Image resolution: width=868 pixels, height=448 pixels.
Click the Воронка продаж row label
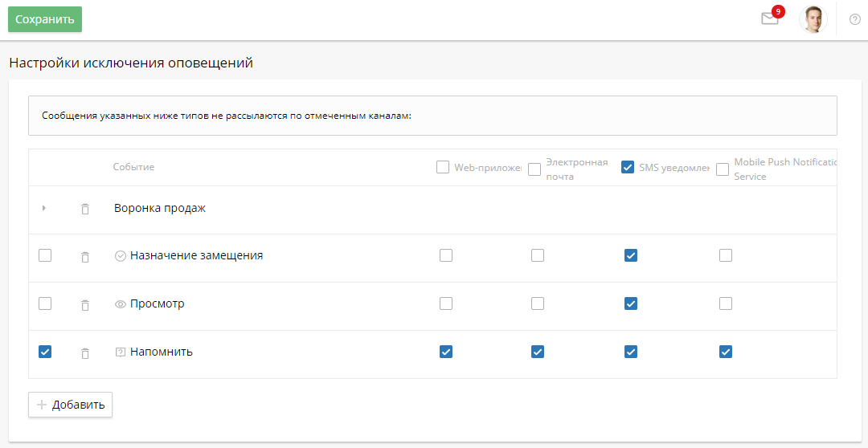[x=160, y=209]
